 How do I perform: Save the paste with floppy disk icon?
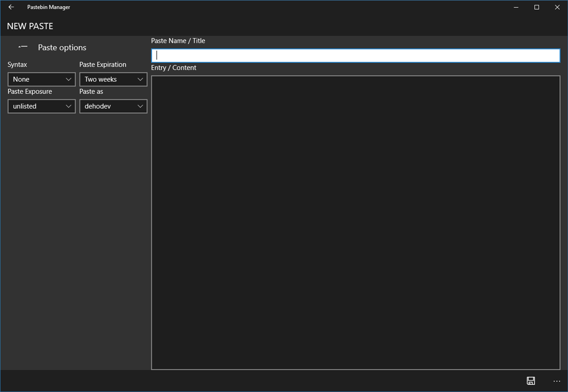click(531, 380)
